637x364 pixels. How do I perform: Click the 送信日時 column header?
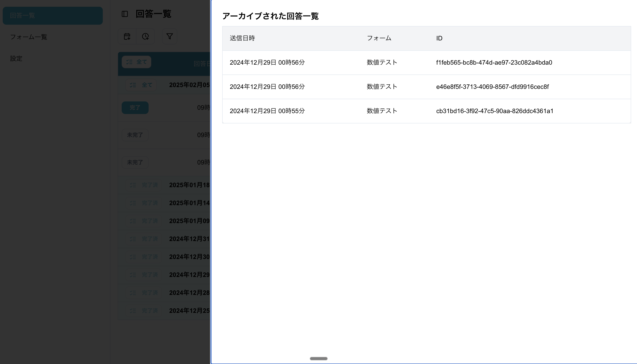(242, 38)
